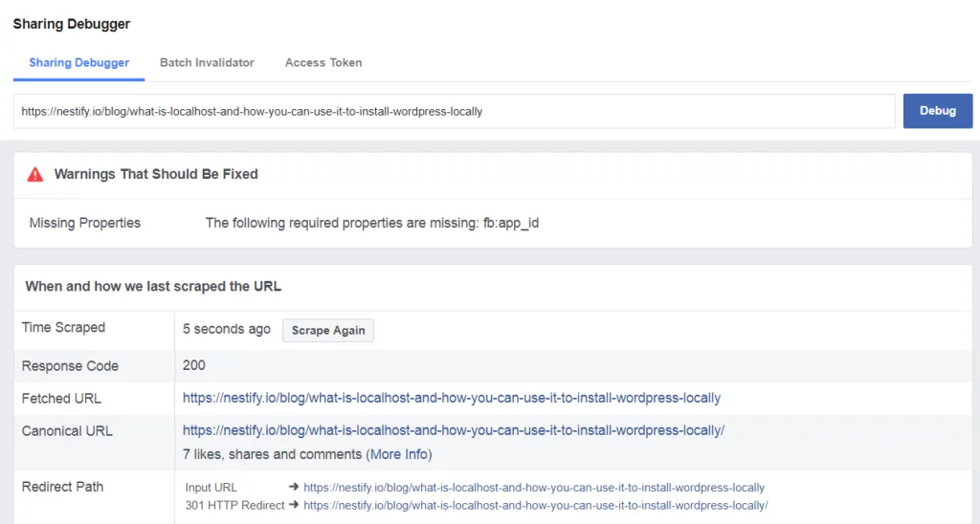
Task: Select the response code value 200
Action: point(193,365)
